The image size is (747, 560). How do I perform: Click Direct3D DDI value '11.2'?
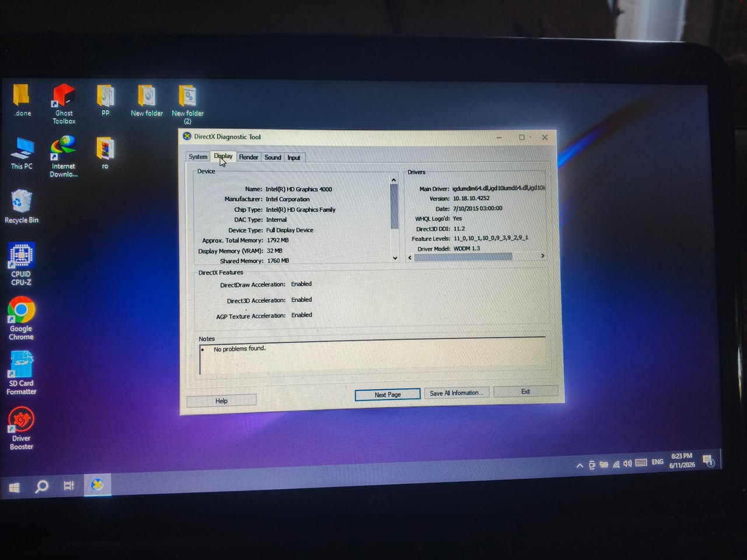pyautogui.click(x=459, y=229)
